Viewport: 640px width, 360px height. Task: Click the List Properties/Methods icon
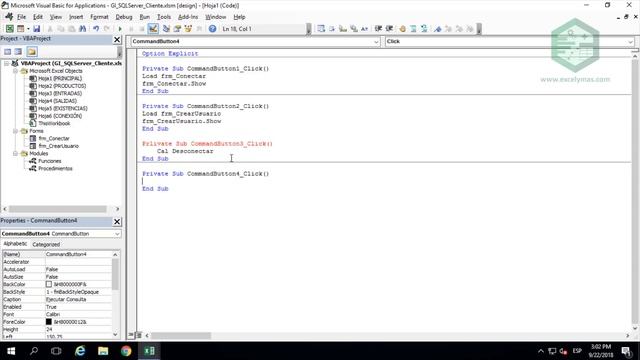point(321,29)
